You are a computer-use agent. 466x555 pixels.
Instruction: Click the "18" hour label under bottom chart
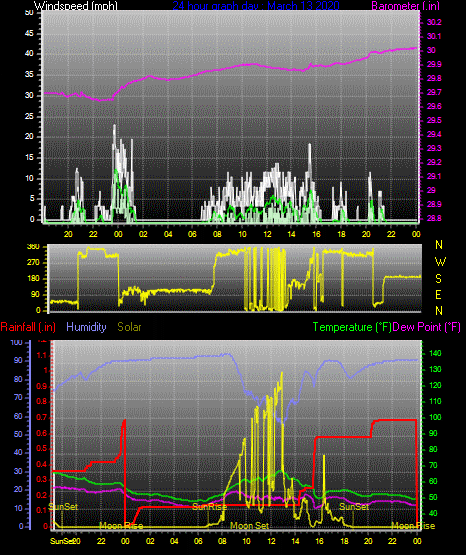click(343, 541)
